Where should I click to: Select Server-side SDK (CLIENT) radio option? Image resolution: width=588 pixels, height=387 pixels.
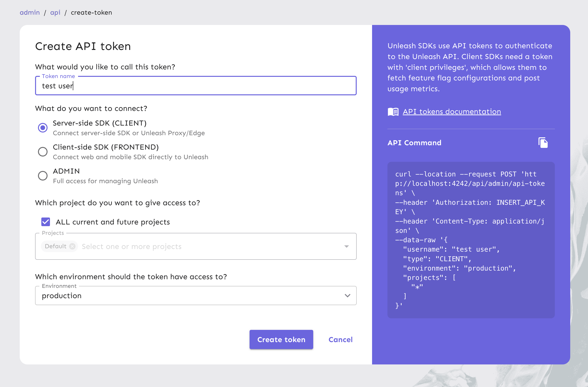[43, 128]
